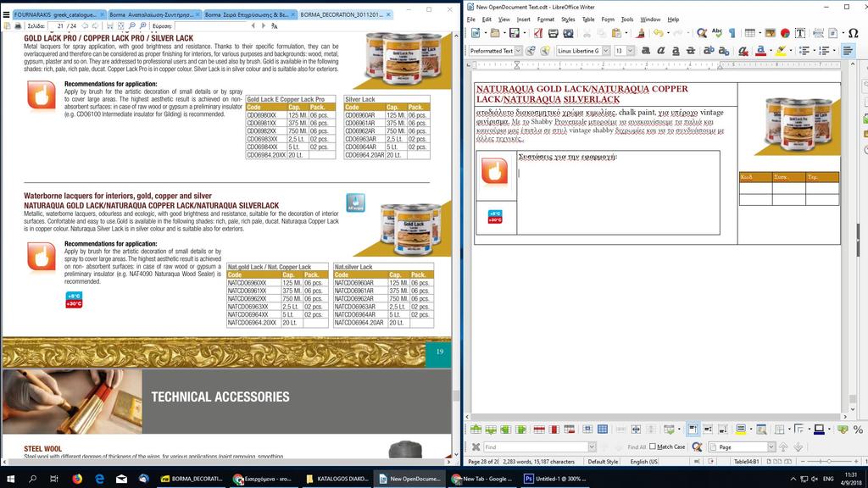Open table Borders options icon
Viewport: 868px width, 488px height.
pos(780,430)
